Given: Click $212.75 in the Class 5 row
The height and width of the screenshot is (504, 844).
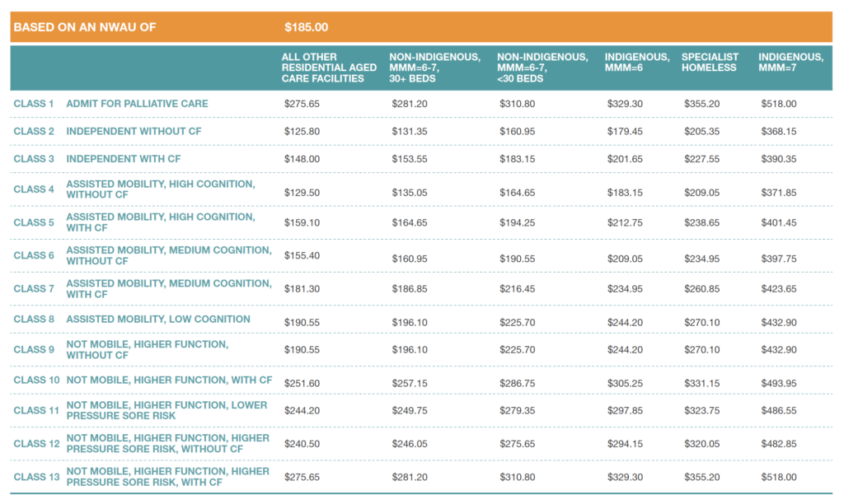Looking at the screenshot, I should (625, 222).
